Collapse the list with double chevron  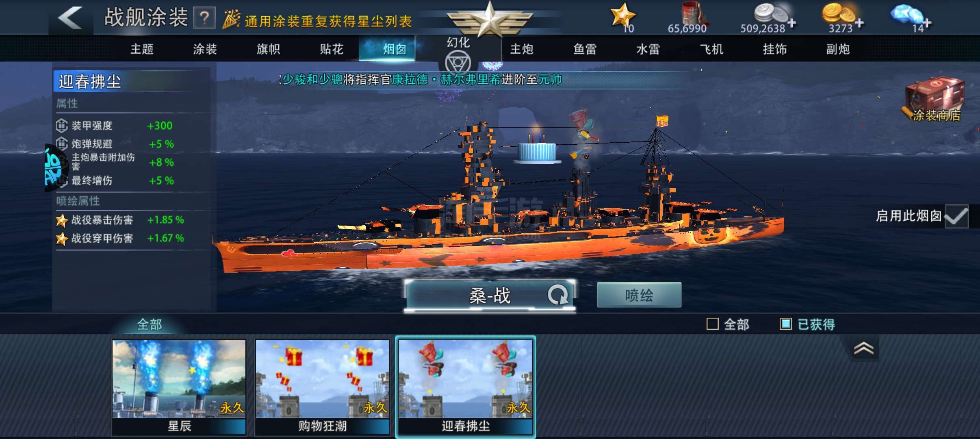(x=864, y=349)
